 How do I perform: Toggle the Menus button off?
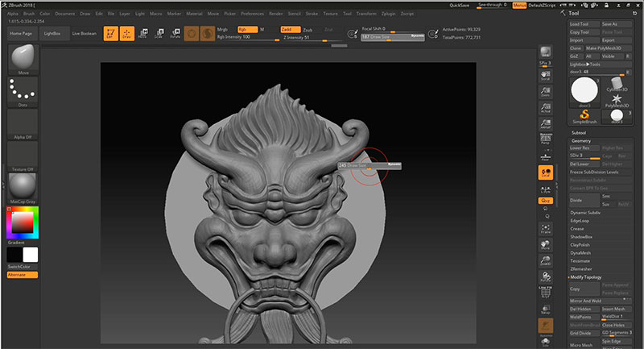(x=522, y=5)
